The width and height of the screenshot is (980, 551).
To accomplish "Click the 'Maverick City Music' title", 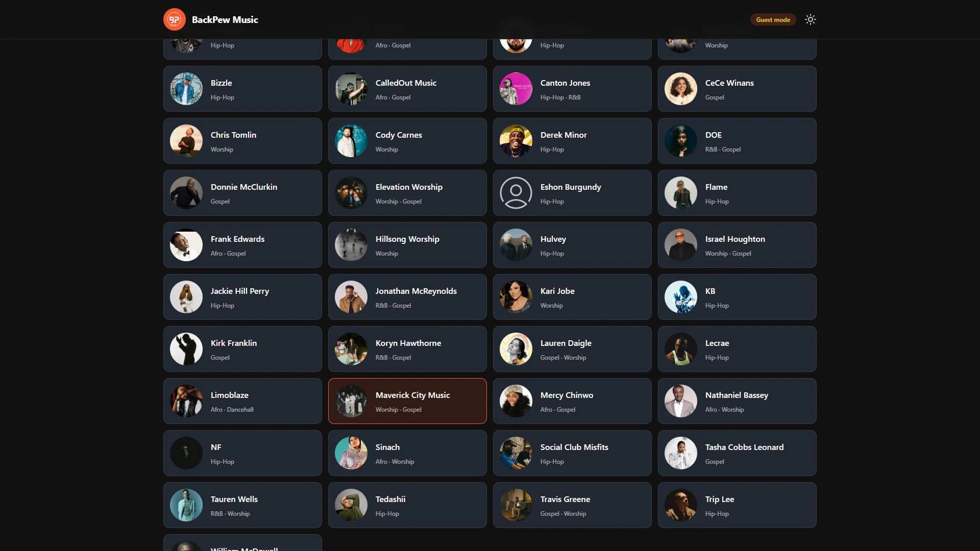I will [x=412, y=395].
